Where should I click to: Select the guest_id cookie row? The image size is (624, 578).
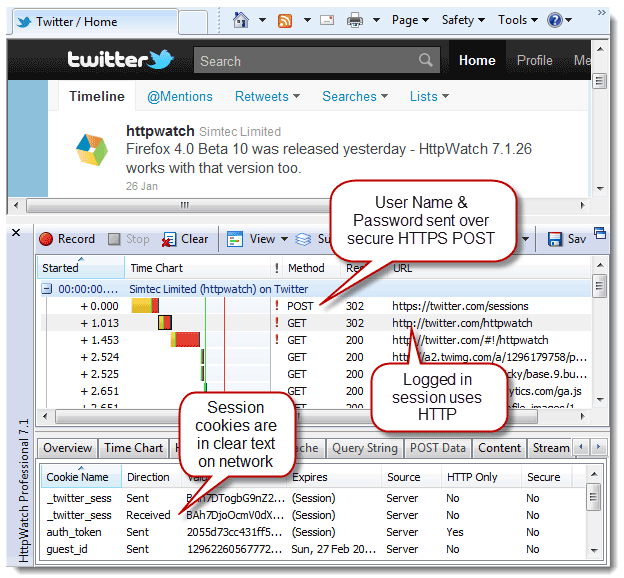[312, 549]
